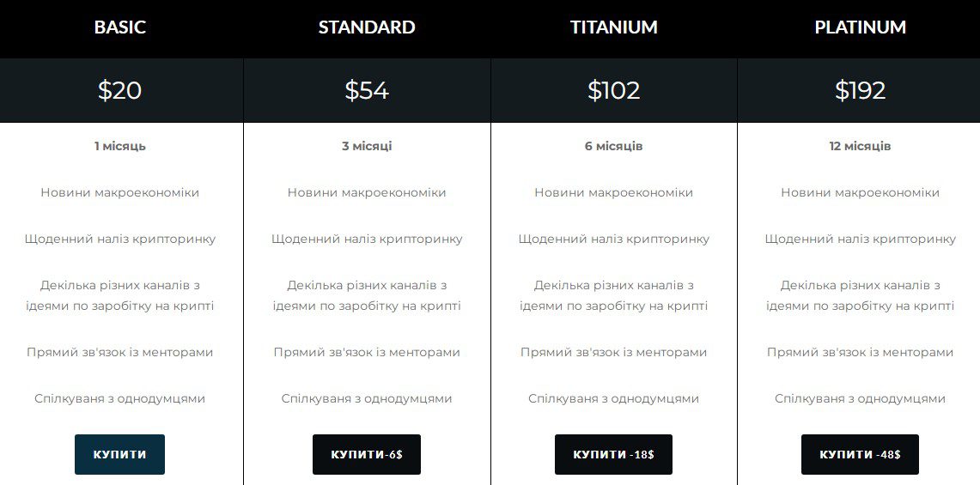Click the PLATINUM plan heading

click(x=860, y=27)
